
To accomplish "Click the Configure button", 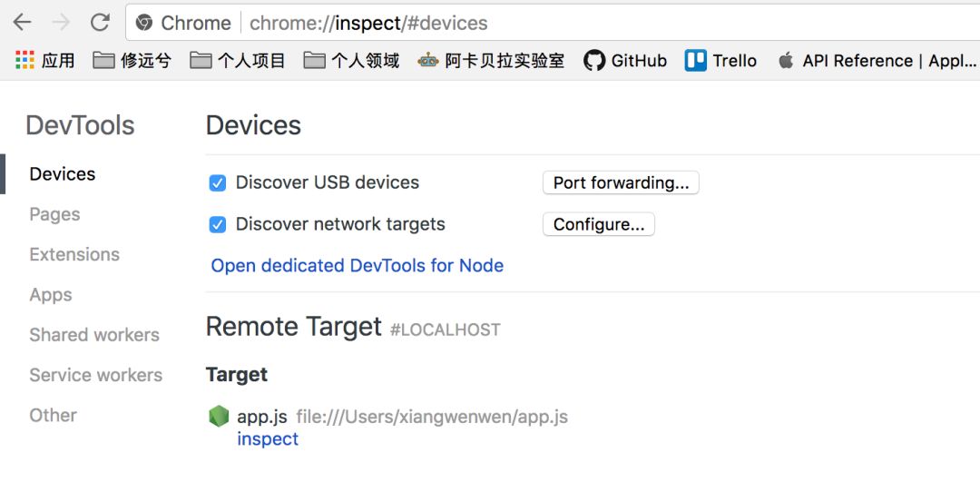I will tap(598, 225).
